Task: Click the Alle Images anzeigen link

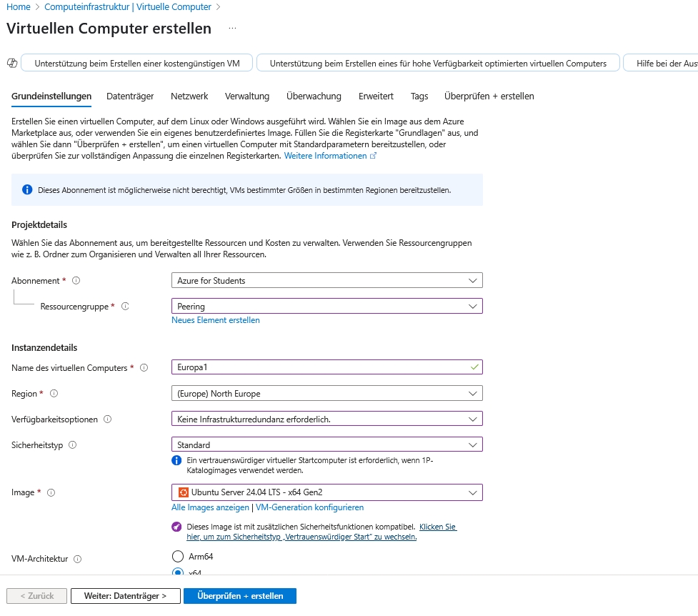Action: tap(210, 507)
